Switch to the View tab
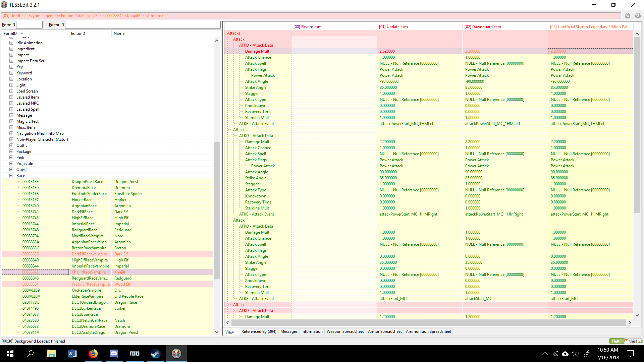The width and height of the screenshot is (644, 362). pos(230,332)
